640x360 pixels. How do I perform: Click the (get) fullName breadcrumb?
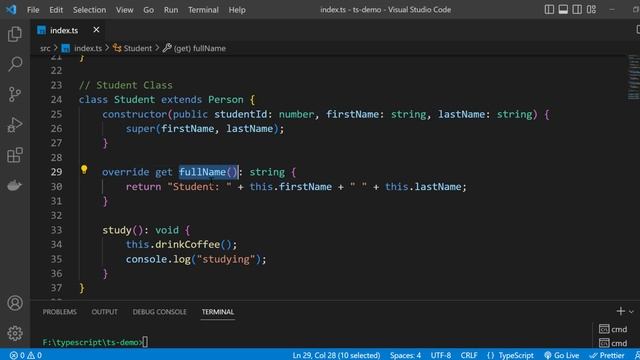194,48
